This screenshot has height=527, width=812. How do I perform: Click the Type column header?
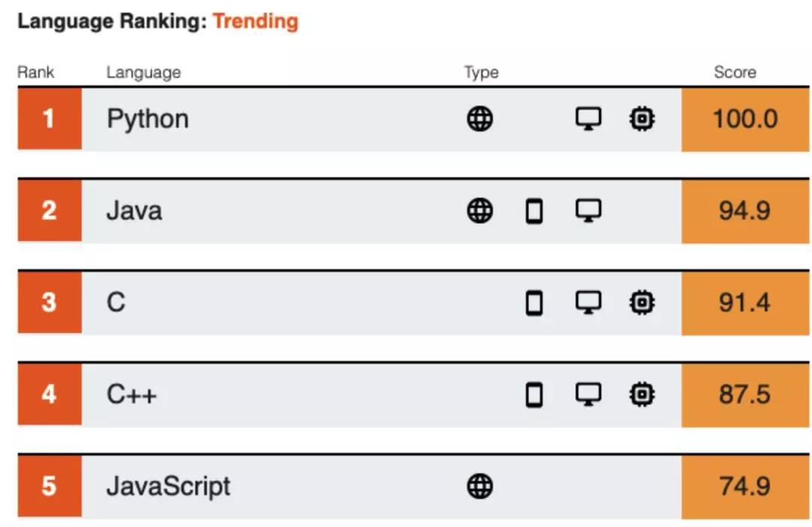point(481,72)
